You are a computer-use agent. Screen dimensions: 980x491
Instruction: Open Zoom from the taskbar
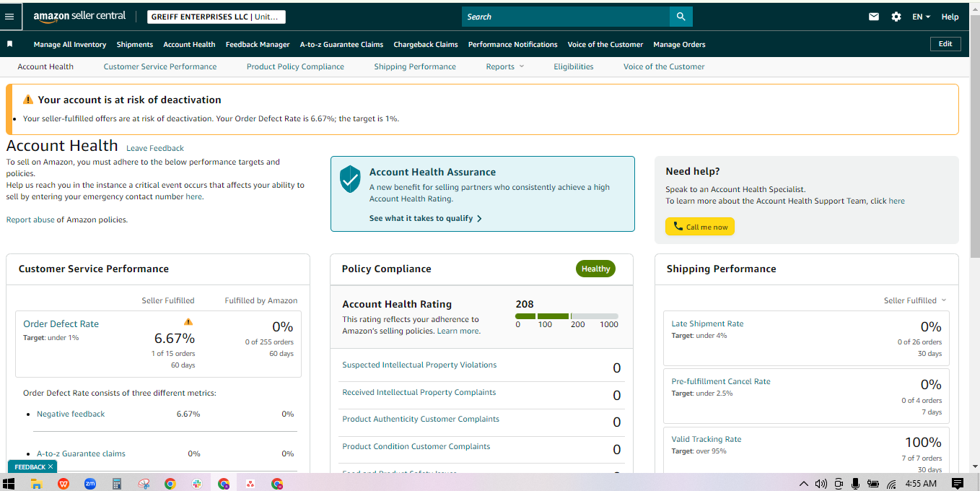(x=90, y=484)
